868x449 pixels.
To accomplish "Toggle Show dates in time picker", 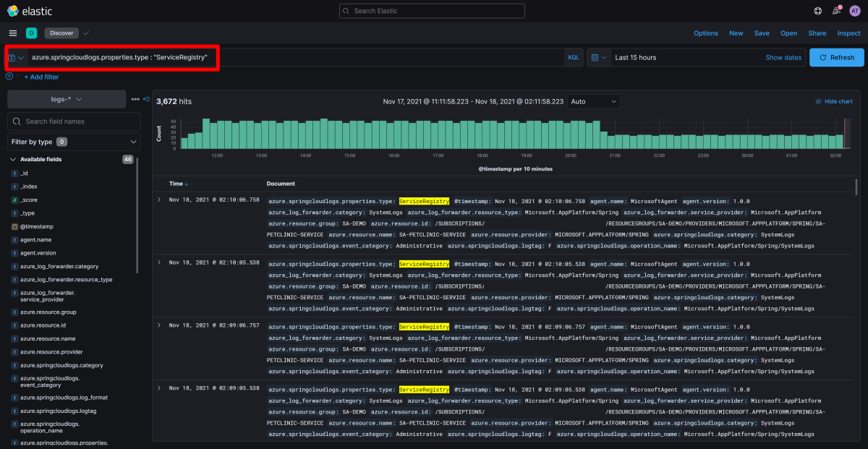I will click(783, 57).
